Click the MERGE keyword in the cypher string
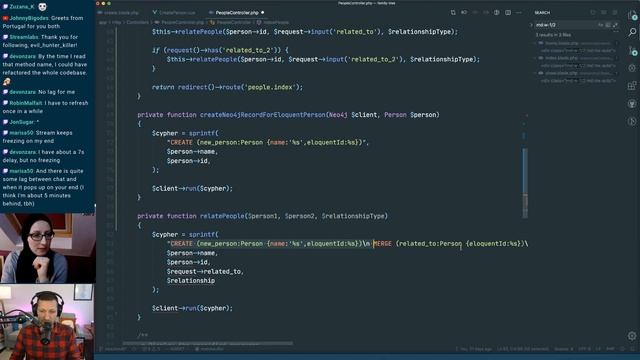The width and height of the screenshot is (640, 360). click(382, 244)
